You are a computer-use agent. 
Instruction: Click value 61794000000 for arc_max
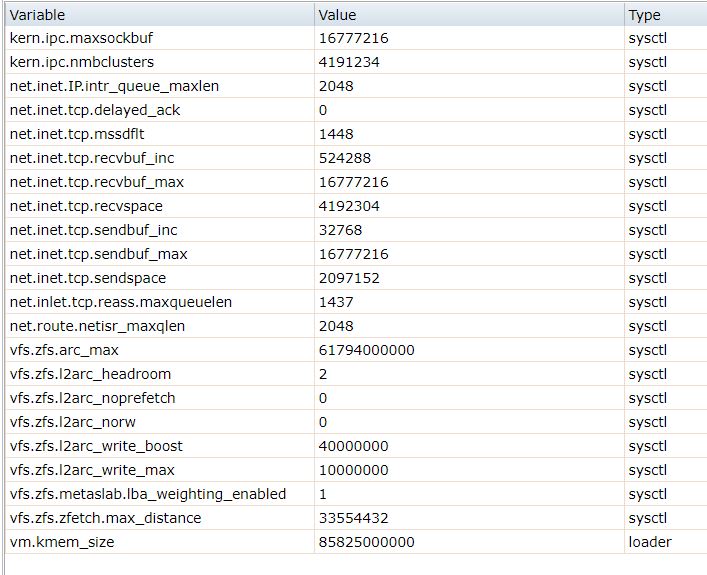coord(367,350)
